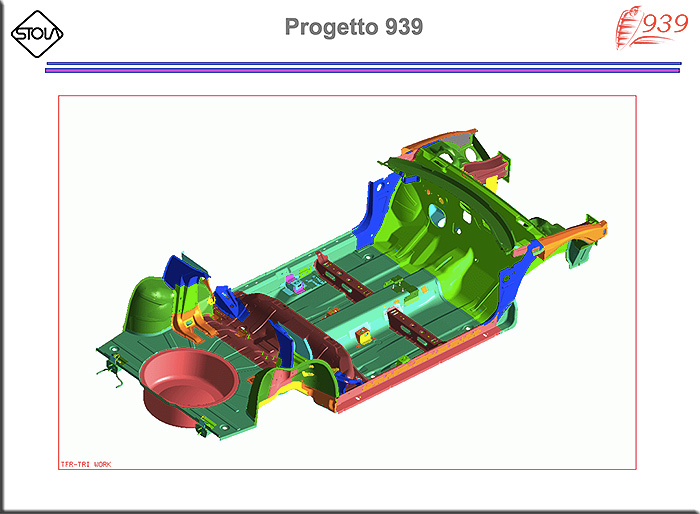Click the TFR-TRI WORK label
This screenshot has width=700, height=514.
pyautogui.click(x=86, y=464)
